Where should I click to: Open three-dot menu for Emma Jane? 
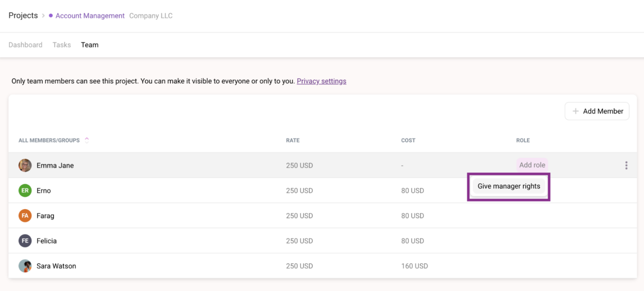coord(626,165)
